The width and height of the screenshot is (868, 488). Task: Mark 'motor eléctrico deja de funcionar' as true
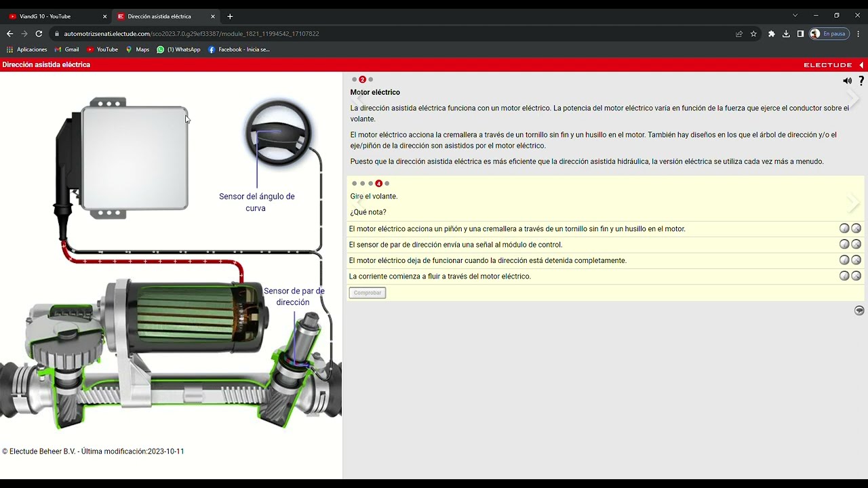(844, 260)
